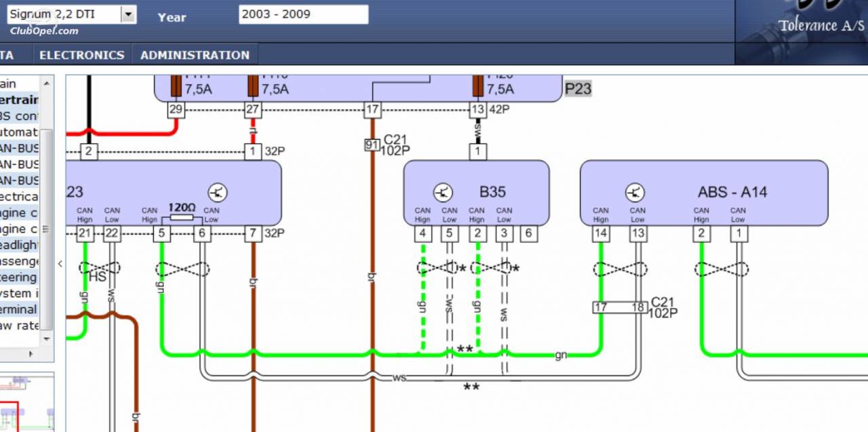Click the down arrow of the system list scrollbar
Image resolution: width=868 pixels, height=432 pixels.
[x=47, y=338]
